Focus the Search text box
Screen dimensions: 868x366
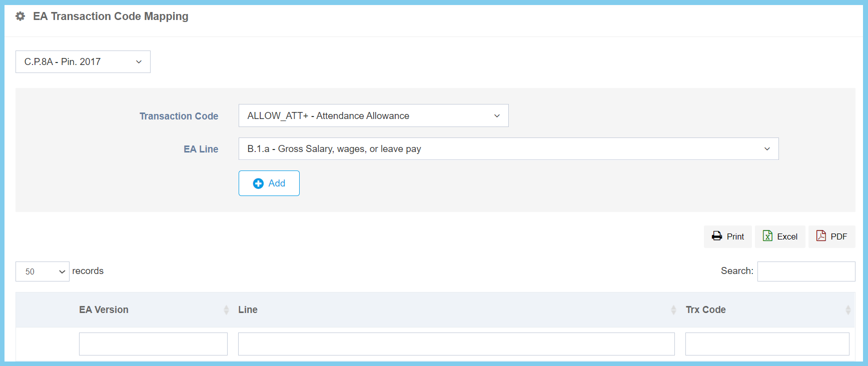click(x=806, y=271)
